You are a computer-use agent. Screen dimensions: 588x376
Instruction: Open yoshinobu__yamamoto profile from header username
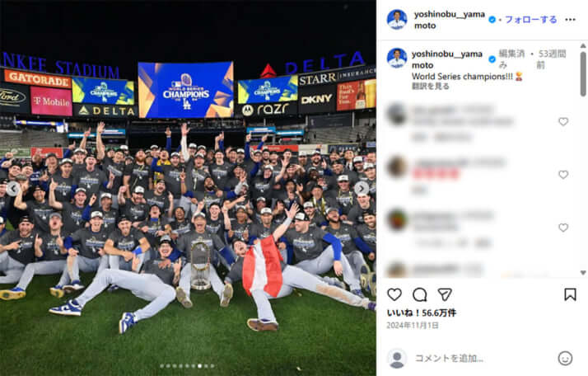pos(450,20)
